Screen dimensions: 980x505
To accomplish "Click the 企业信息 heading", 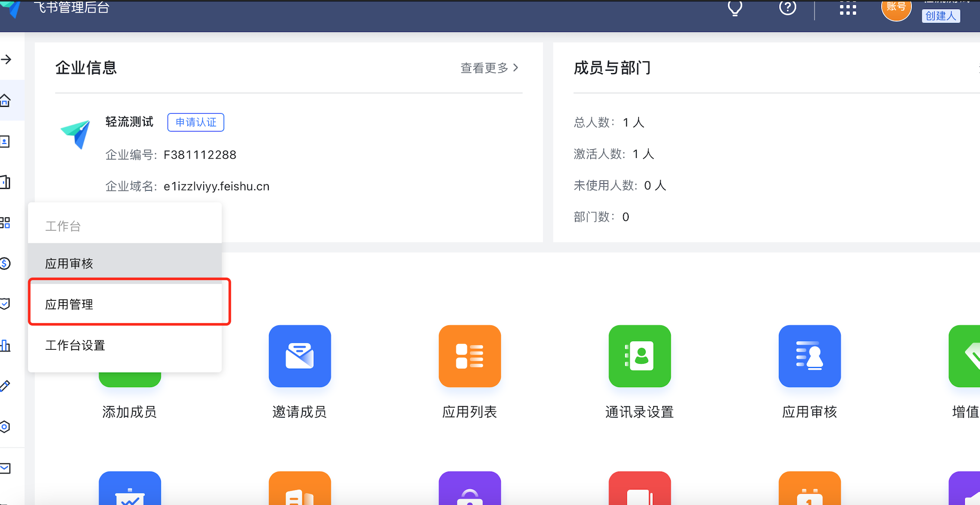I will click(x=86, y=68).
